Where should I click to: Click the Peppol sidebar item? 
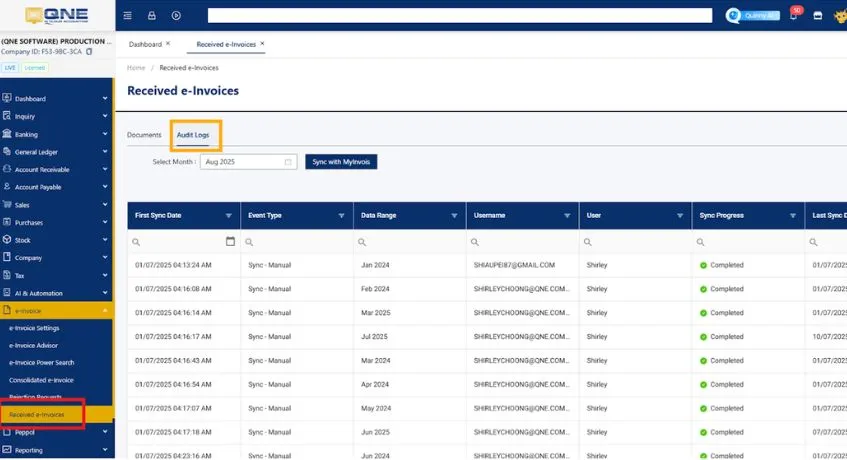point(25,432)
